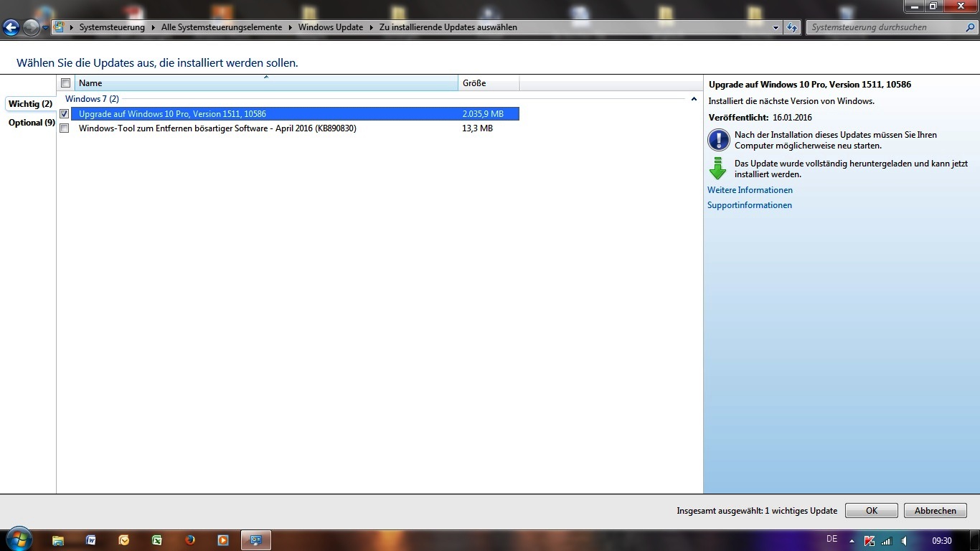Show hidden system tray icons
The height and width of the screenshot is (551, 980).
(x=852, y=540)
